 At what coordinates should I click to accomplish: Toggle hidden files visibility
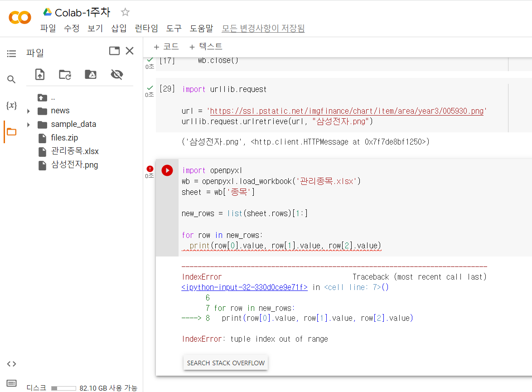[117, 74]
